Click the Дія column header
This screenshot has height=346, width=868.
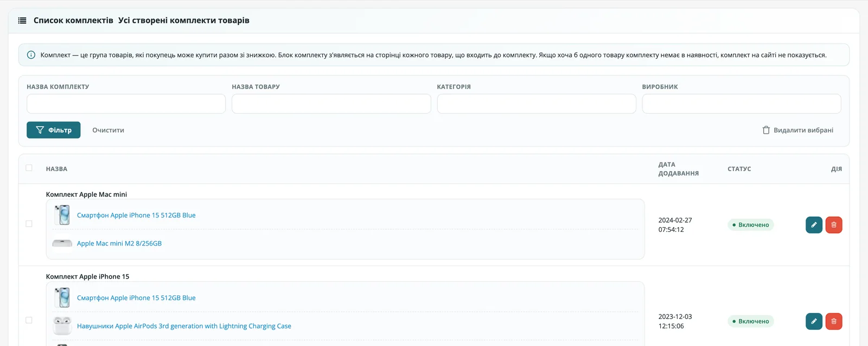pyautogui.click(x=837, y=169)
